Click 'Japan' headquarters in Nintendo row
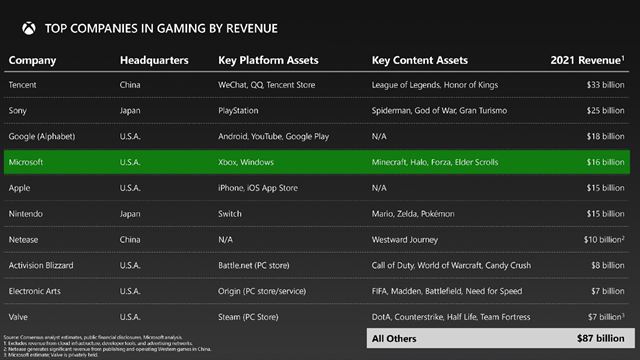The width and height of the screenshot is (640, 360). [x=130, y=214]
